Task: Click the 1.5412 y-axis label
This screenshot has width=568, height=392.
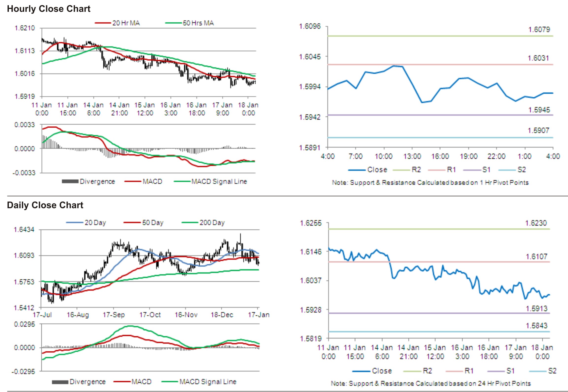Action: point(24,308)
